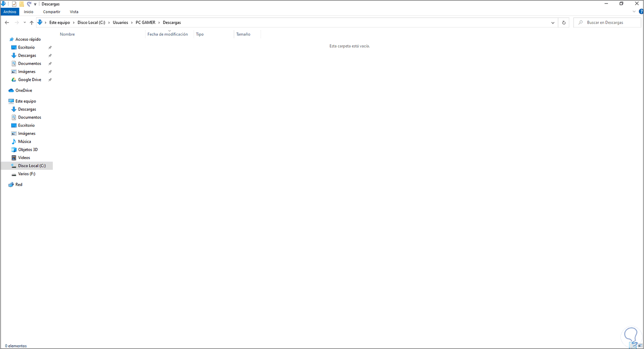Screen dimensions: 644x349
Task: Open Documentos under Este equipo in the sidebar
Action: click(30, 117)
